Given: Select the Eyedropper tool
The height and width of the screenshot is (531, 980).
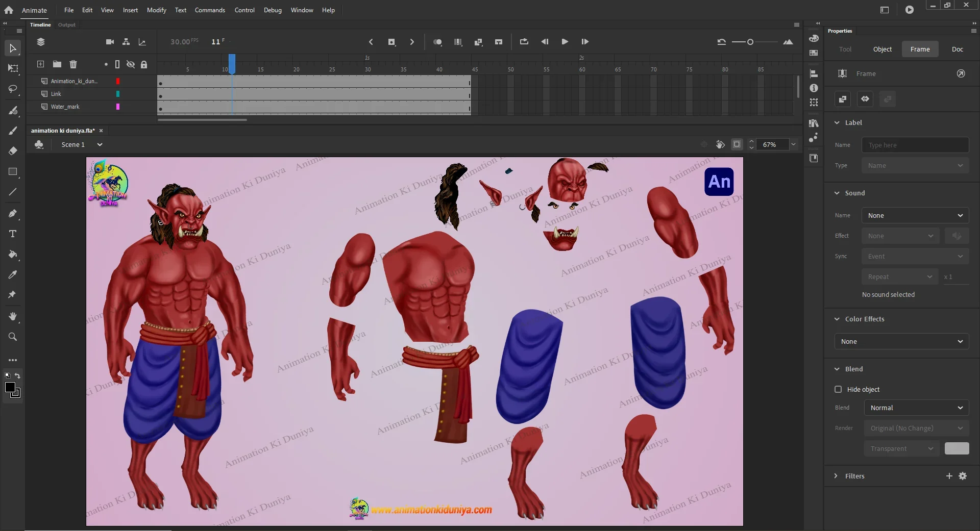Looking at the screenshot, I should click(13, 275).
